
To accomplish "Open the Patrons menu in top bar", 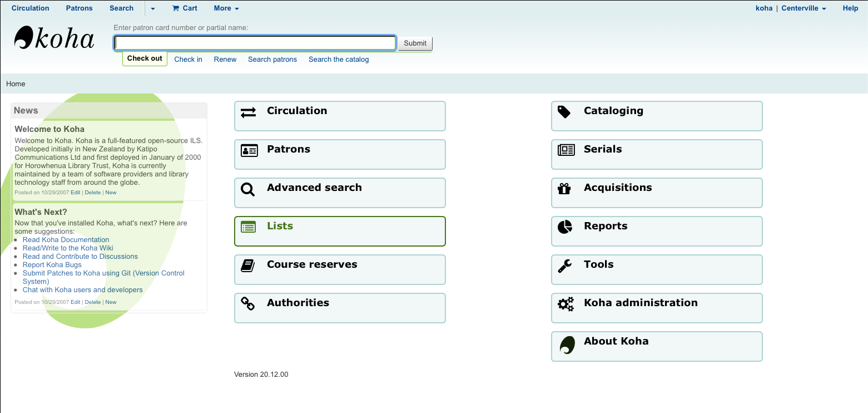I will [79, 8].
